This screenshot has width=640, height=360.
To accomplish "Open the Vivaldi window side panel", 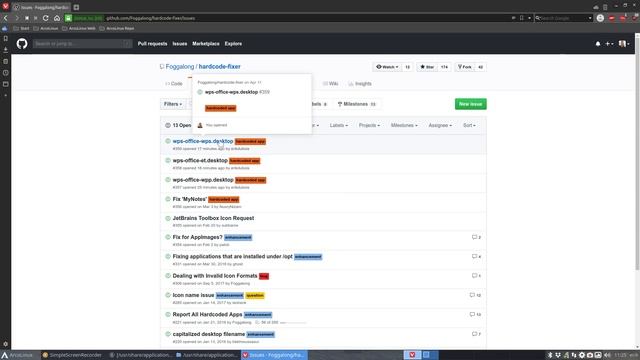I will pos(5,84).
